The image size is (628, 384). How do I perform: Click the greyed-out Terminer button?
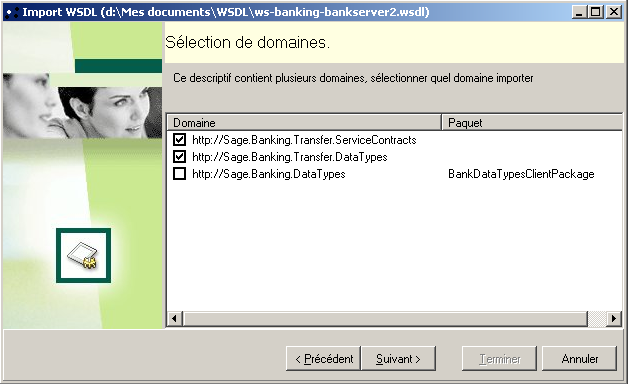pos(499,358)
